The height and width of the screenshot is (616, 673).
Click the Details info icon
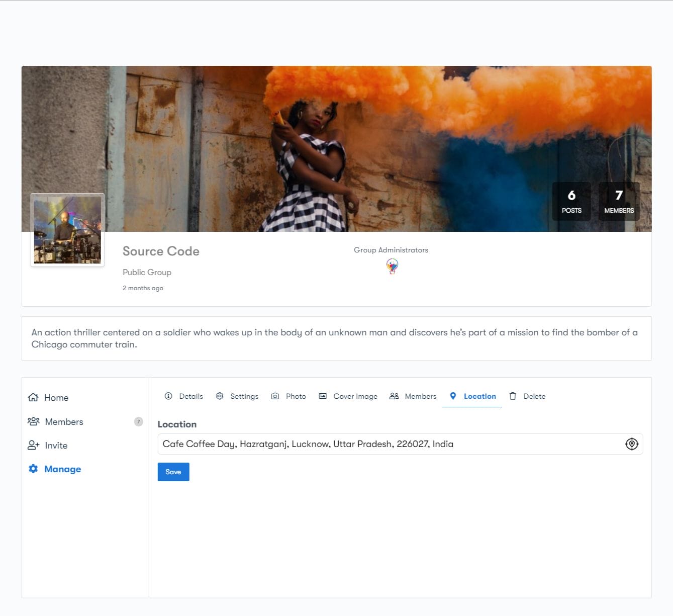168,396
